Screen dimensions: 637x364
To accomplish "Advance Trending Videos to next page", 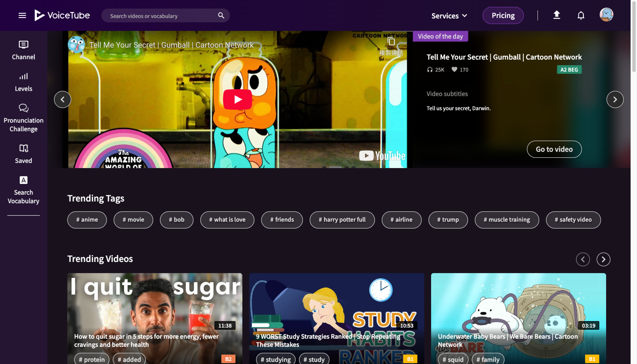I will (603, 259).
